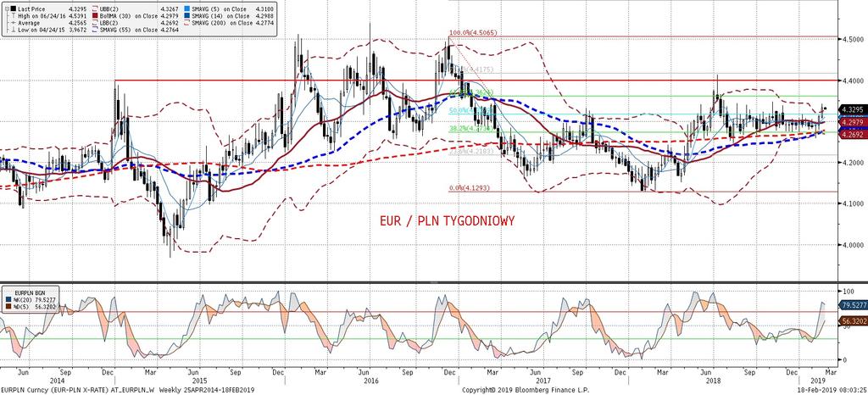Click the Average marker icon in legend
Image resolution: width=868 pixels, height=395 pixels.
[x=14, y=23]
